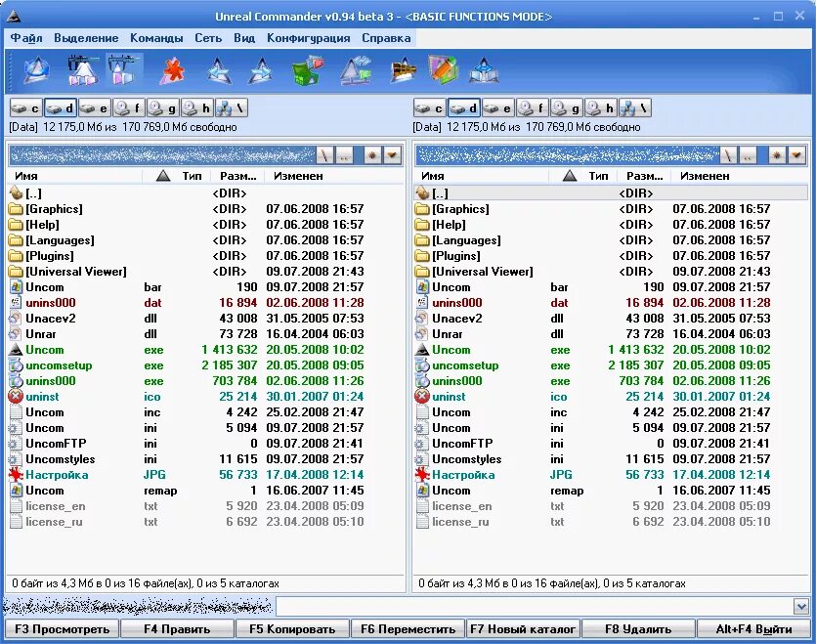816x644 pixels.
Task: Click the parent directory dots button in left panel
Action: (343, 155)
